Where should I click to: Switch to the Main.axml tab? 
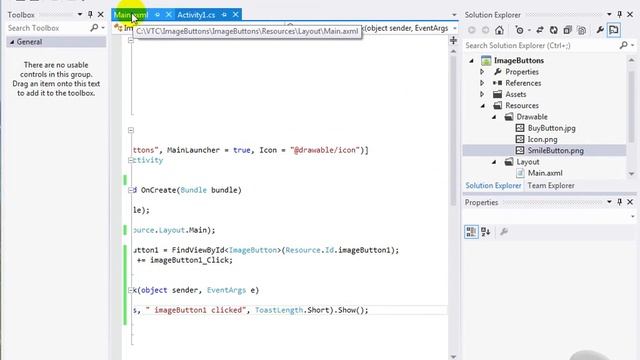131,15
